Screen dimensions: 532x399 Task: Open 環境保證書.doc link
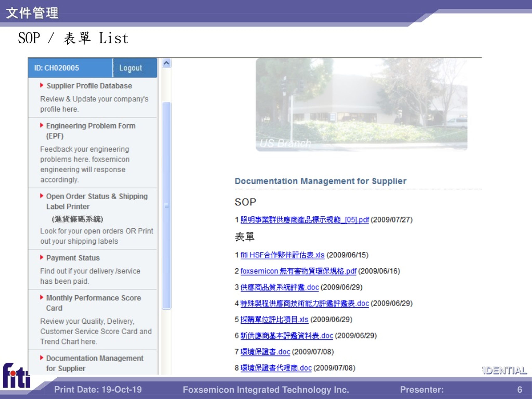click(x=265, y=352)
